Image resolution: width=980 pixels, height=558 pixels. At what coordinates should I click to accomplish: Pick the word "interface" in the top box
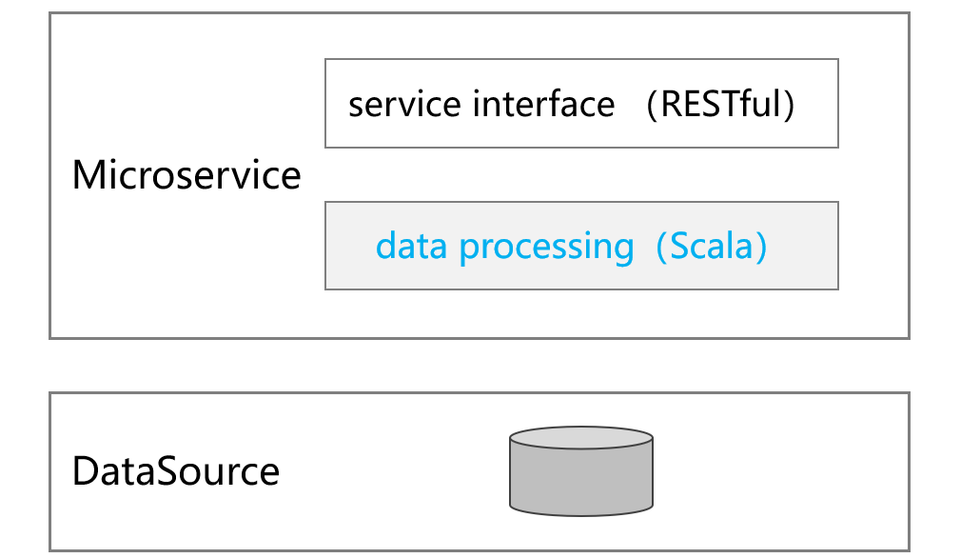click(544, 104)
